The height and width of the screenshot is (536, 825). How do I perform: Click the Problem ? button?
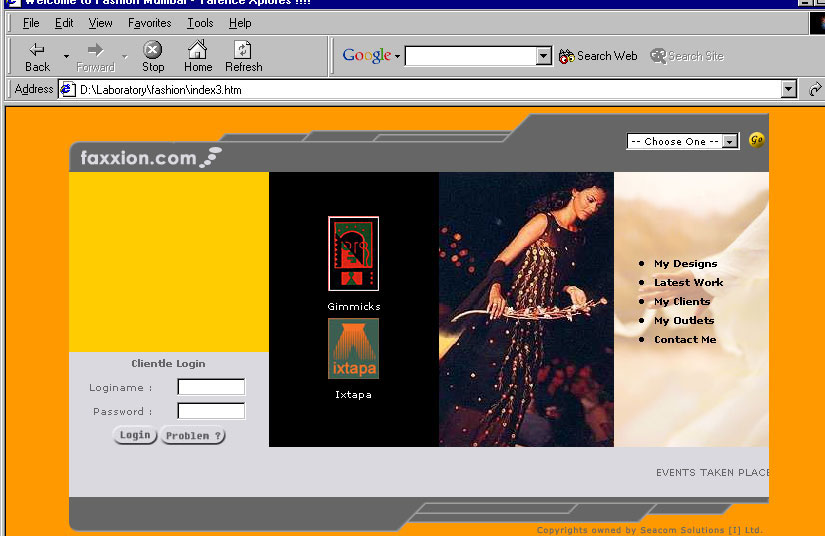[x=193, y=436]
